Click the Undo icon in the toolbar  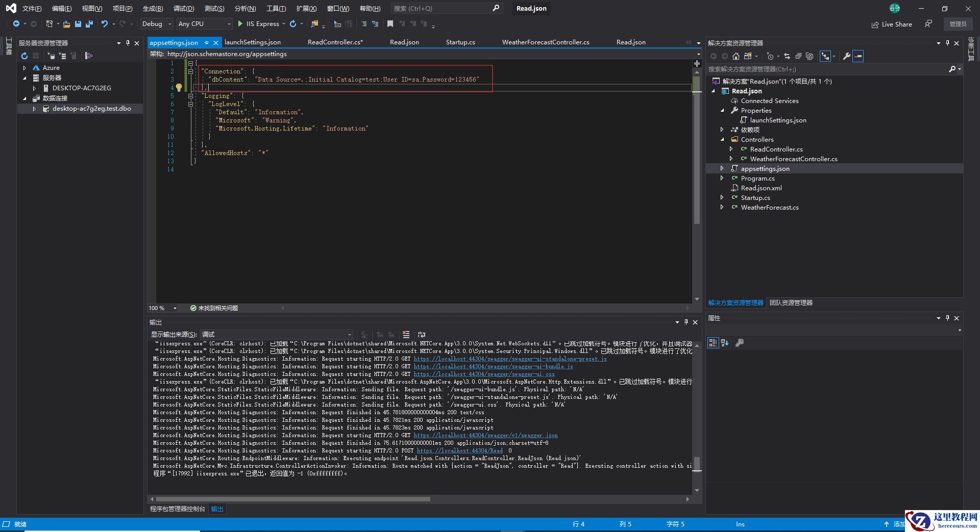pos(105,24)
